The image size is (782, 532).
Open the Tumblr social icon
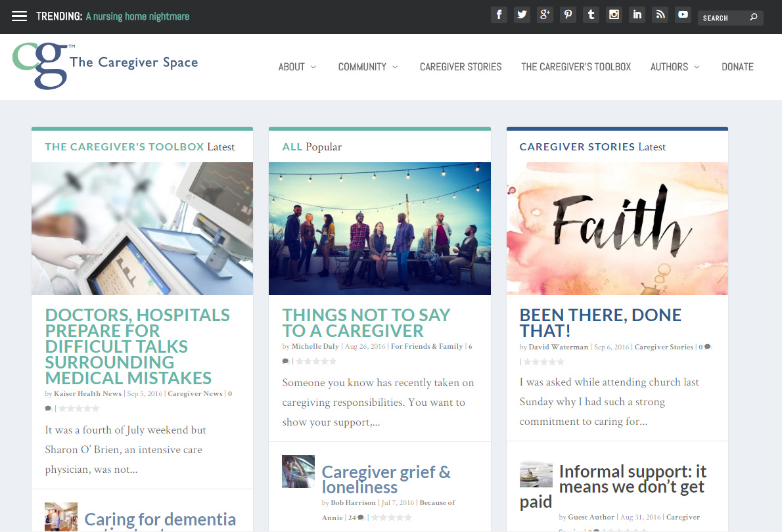point(591,14)
